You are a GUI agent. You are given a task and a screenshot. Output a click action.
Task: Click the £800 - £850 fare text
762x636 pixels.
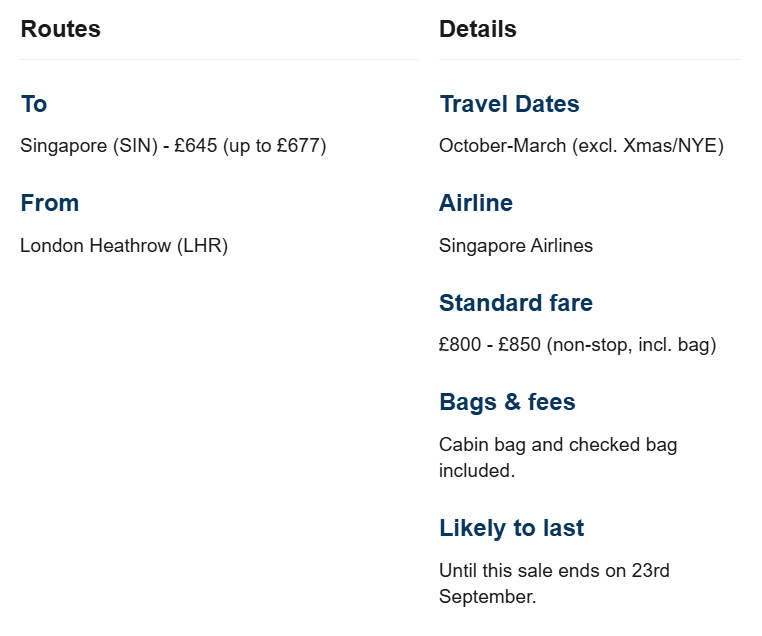[577, 344]
